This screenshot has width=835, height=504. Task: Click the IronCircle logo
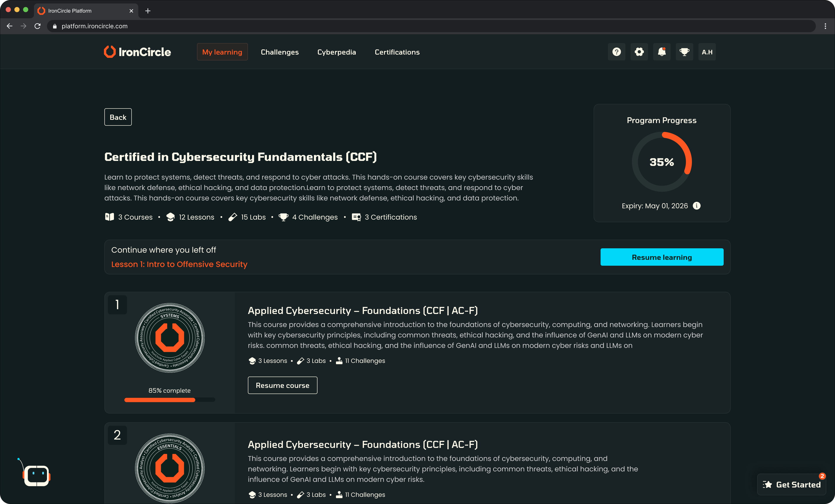pyautogui.click(x=137, y=52)
